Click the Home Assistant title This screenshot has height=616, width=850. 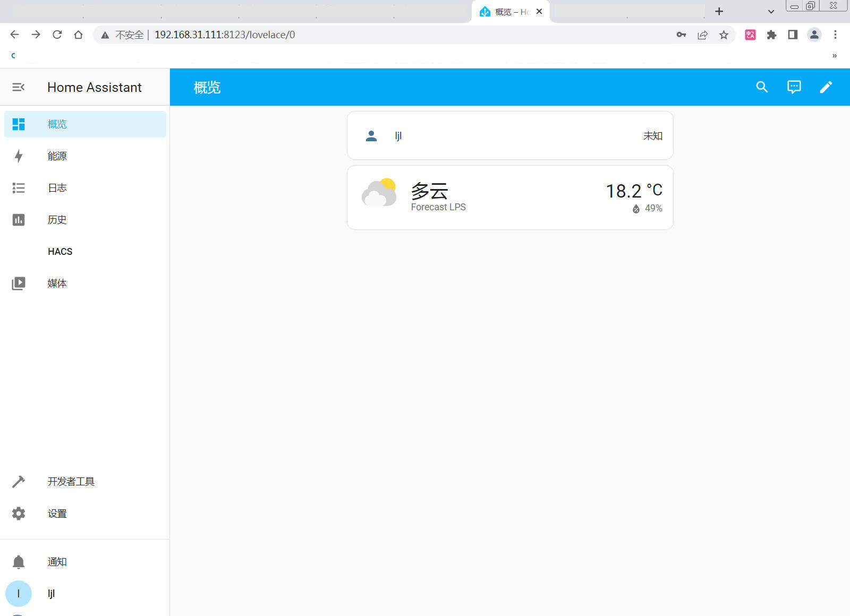pyautogui.click(x=95, y=87)
